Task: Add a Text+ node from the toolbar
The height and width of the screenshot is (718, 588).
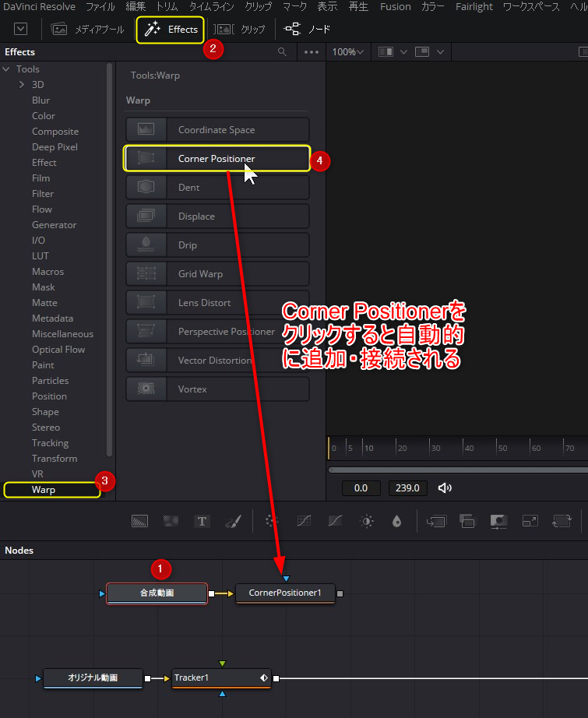Action: (202, 521)
